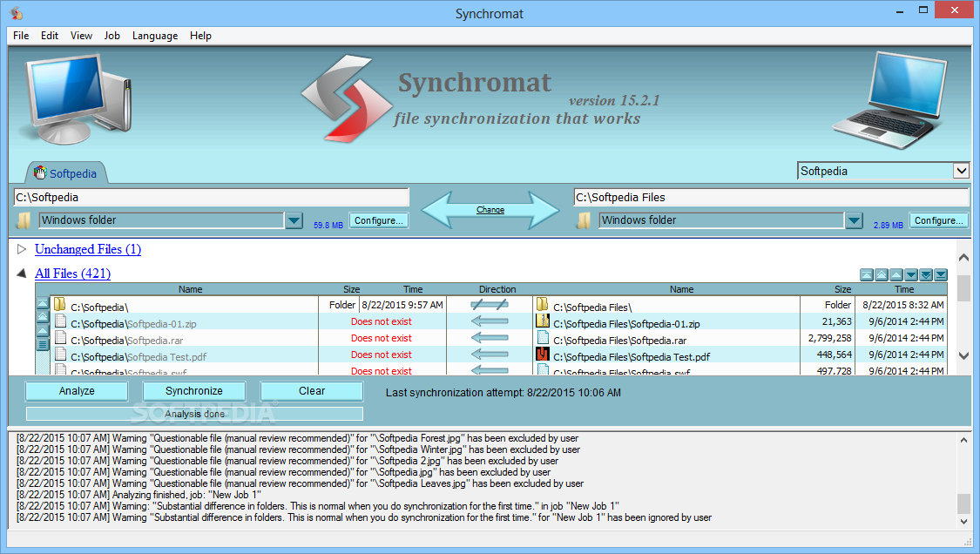Click the "Analyzing finished, job: New Job 1" log line

pos(139,495)
